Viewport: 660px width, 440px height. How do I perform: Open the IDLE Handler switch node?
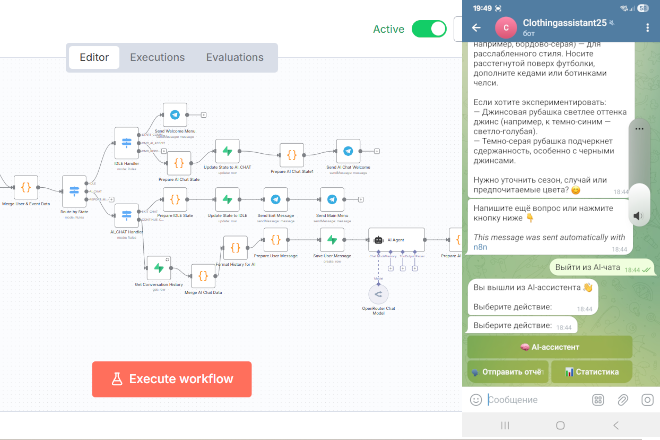[126, 143]
